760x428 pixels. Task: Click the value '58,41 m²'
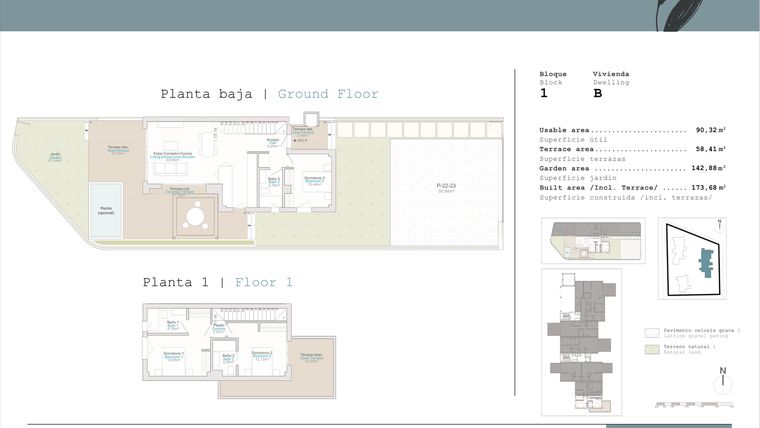tap(711, 149)
